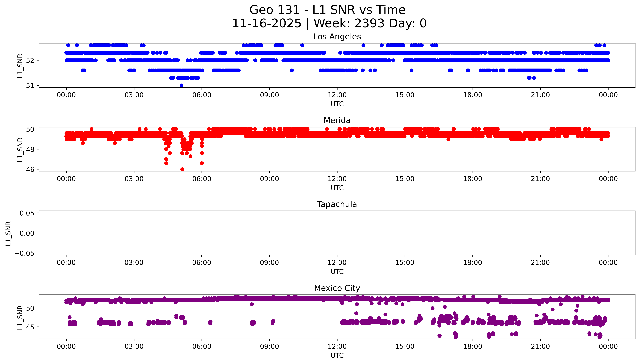Click the 06:00 tick label under Merida plot
The image size is (640, 364).
pos(202,179)
